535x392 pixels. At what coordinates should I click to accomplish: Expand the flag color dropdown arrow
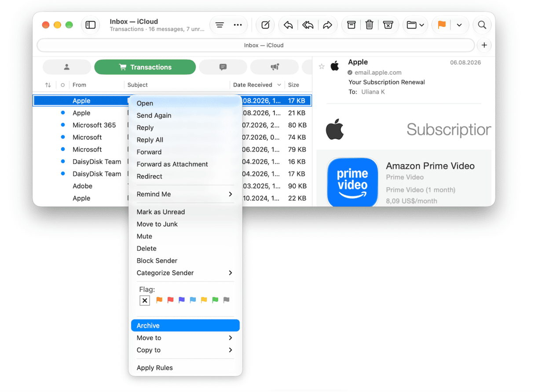(459, 25)
